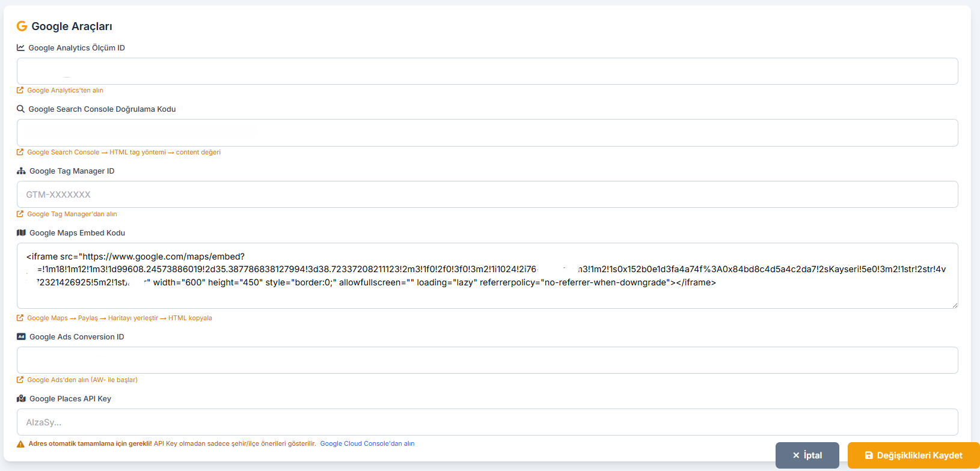
Task: Save with the Değişiklikleri Kaydet button
Action: click(913, 455)
